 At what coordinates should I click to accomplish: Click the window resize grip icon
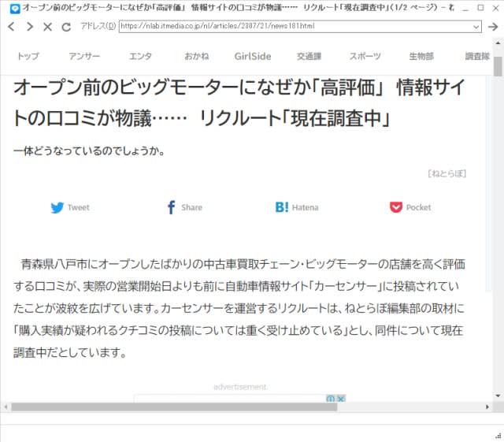point(498,436)
